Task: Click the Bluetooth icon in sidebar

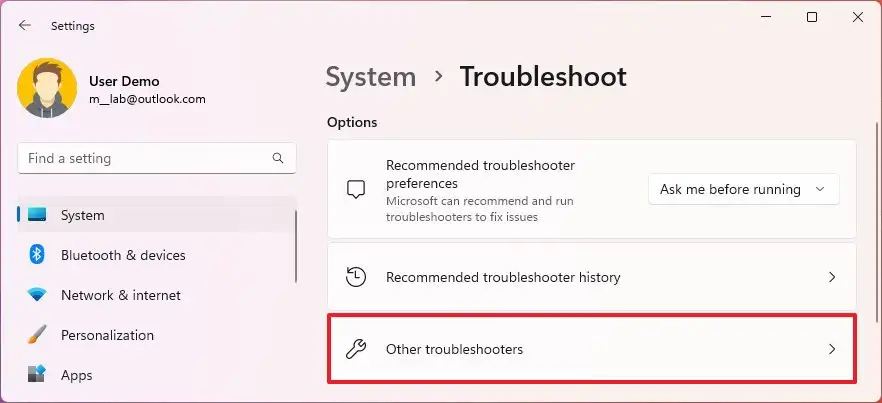Action: pos(37,255)
